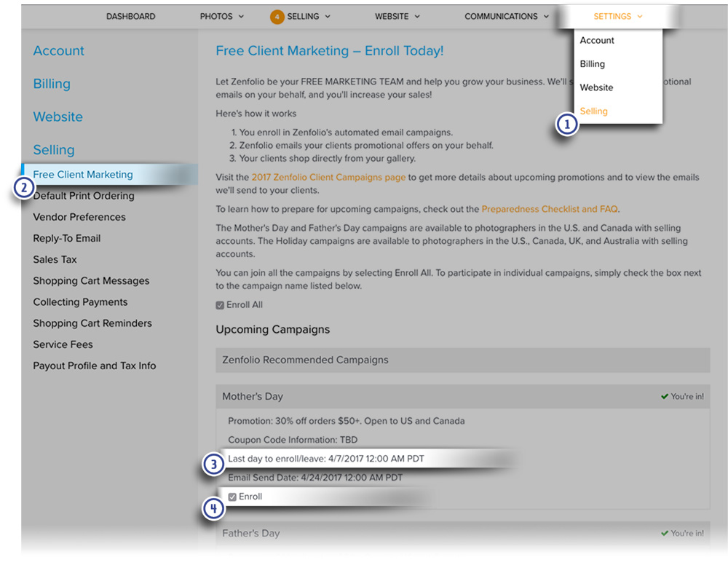The image size is (728, 565).
Task: Choose Billing in Settings dropdown
Action: [592, 64]
